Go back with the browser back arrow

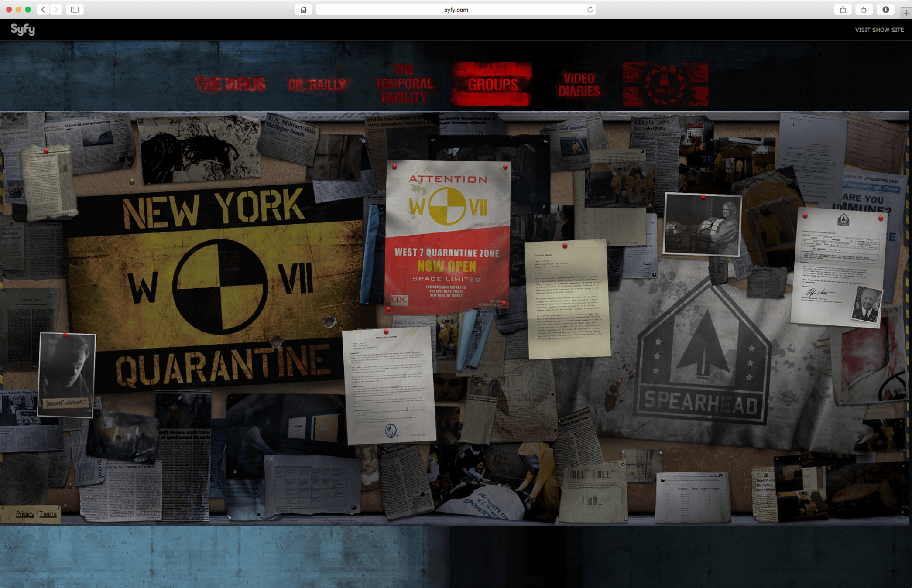[43, 10]
